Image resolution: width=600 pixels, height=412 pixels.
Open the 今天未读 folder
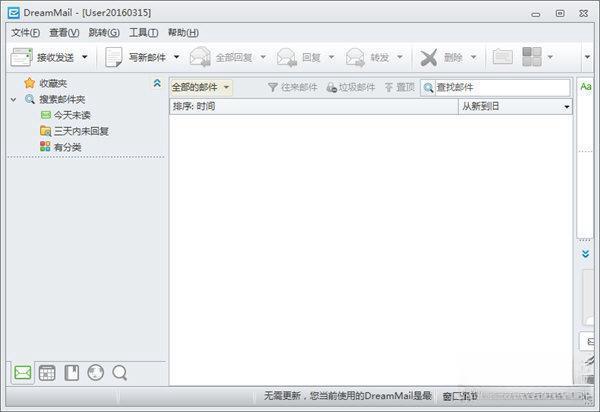tap(65, 115)
